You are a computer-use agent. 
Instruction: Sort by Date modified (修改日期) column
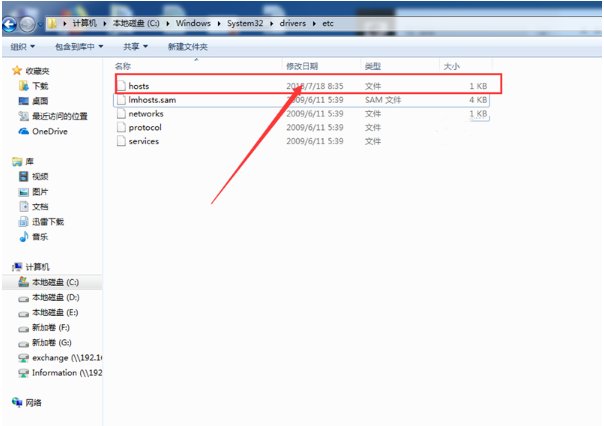coord(304,66)
